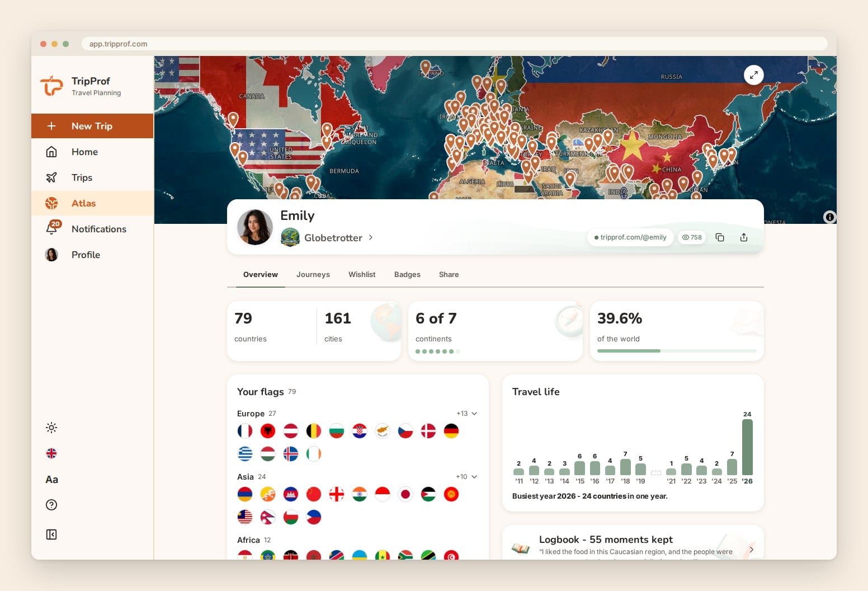This screenshot has width=868, height=591.
Task: Open help using the question mark icon
Action: [x=51, y=505]
